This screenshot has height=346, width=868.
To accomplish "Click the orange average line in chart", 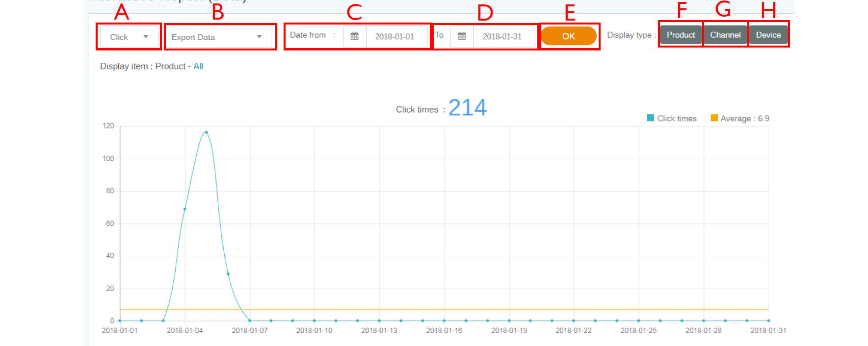I will pos(442,310).
